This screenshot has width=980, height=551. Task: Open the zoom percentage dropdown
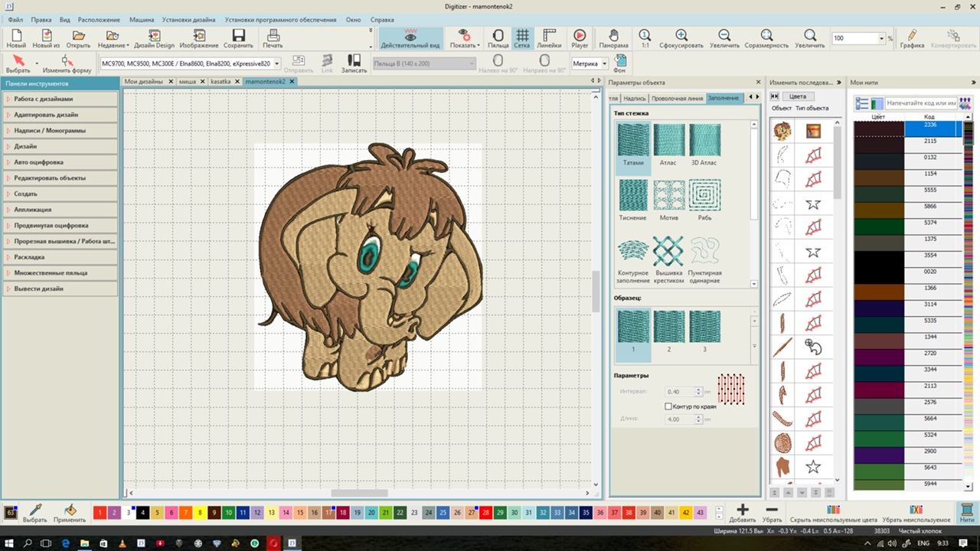882,38
